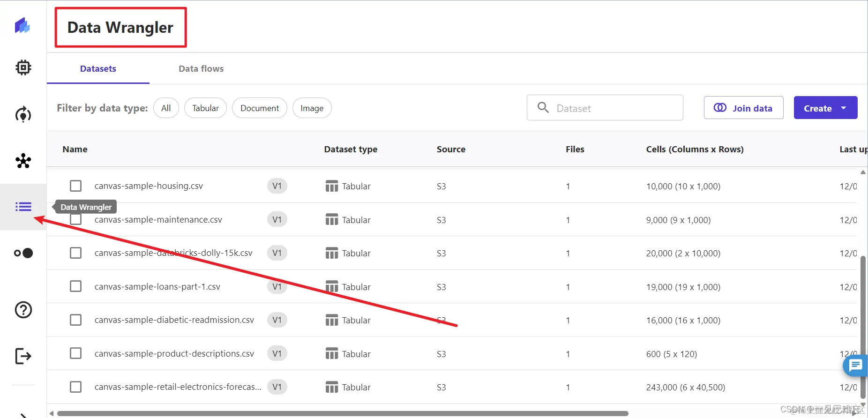The image size is (868, 418).
Task: Open canvas-sample-loans-part-1.csv dataset
Action: tap(157, 286)
